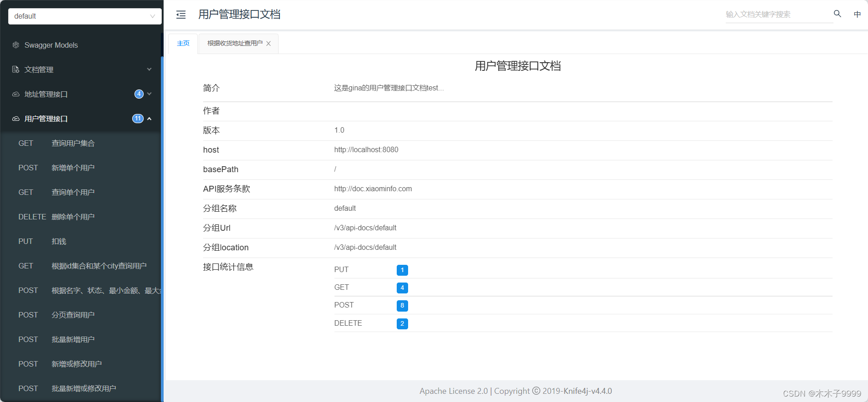The height and width of the screenshot is (402, 868).
Task: Switch to the 根据收货地址查用户 tab
Action: [x=235, y=44]
